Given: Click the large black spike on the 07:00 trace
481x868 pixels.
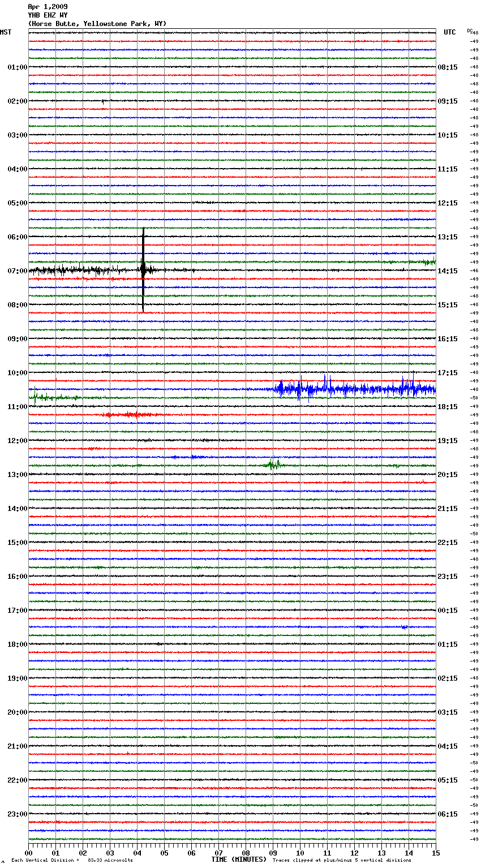Looking at the screenshot, I should point(143,270).
